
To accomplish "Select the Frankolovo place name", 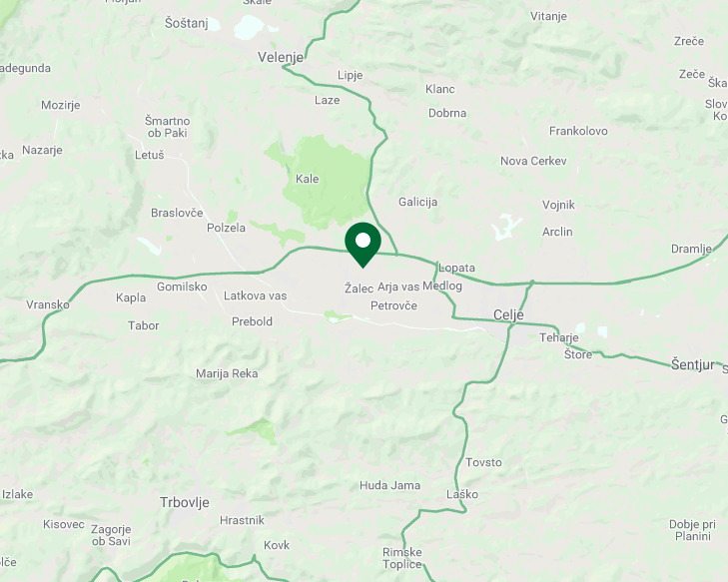I will click(578, 132).
